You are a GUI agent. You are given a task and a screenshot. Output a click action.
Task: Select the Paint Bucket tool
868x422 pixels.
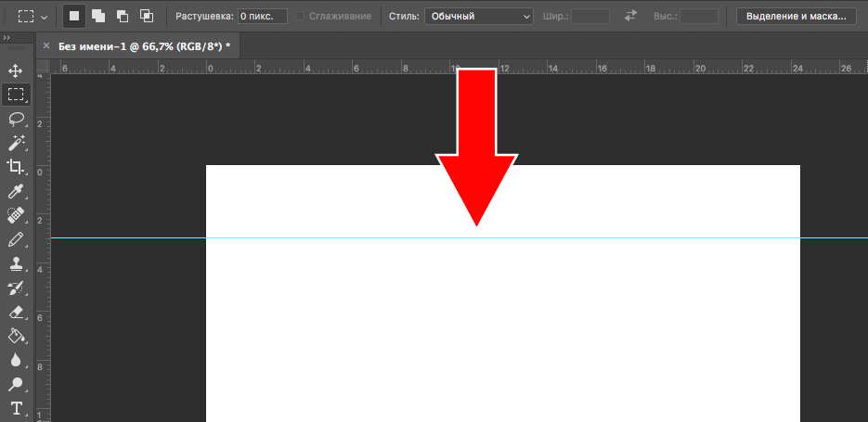tap(16, 336)
